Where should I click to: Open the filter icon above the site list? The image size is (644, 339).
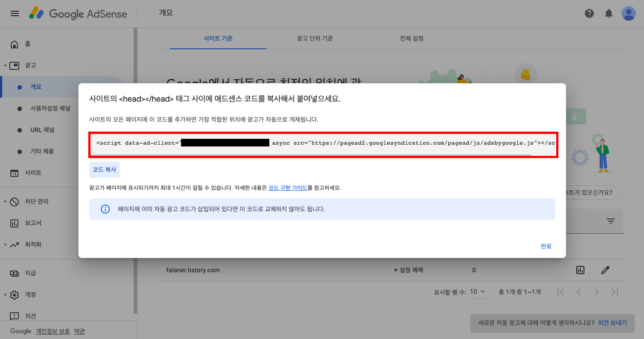coord(610,221)
